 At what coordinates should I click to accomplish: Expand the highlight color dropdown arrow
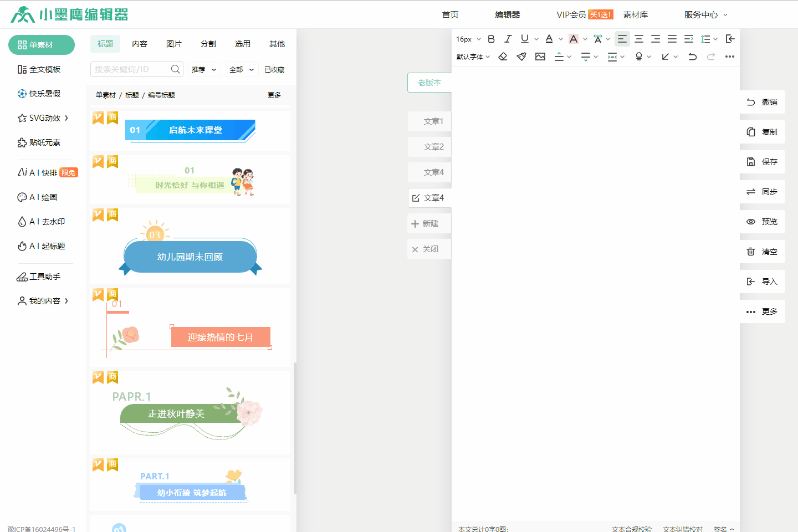tap(585, 39)
